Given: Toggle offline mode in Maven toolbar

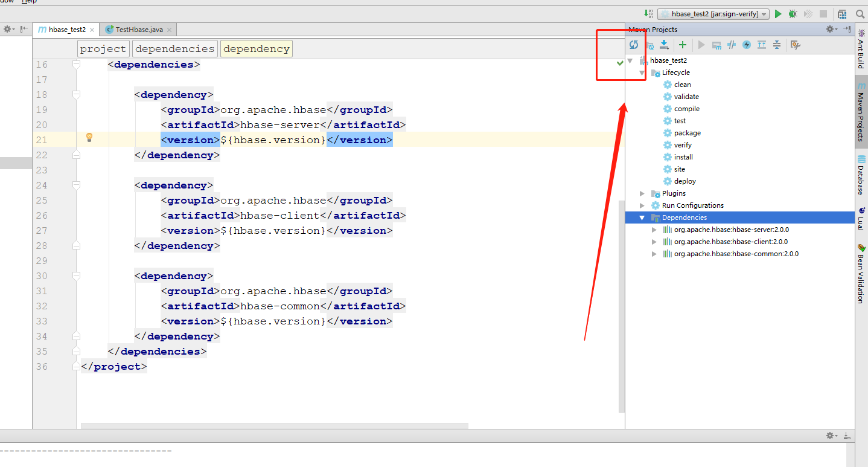Looking at the screenshot, I should click(732, 45).
